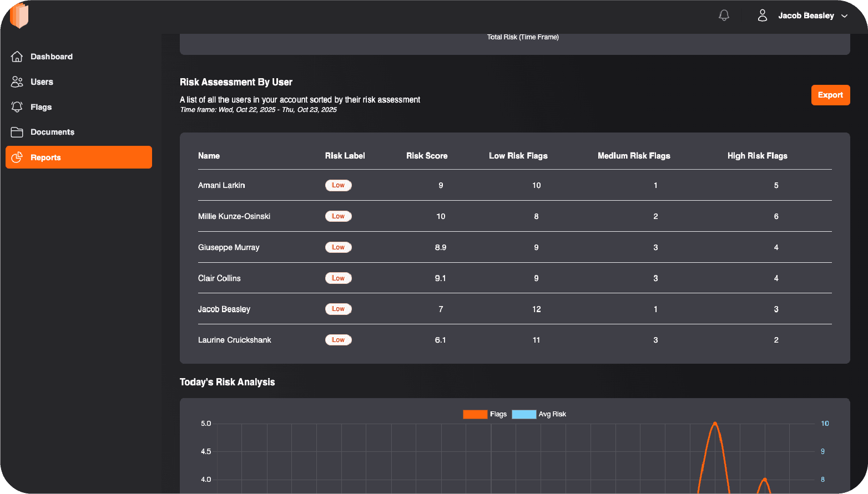Screen dimensions: 868x494
Task: Select Amani Larkin's name in table
Action: [x=221, y=185]
